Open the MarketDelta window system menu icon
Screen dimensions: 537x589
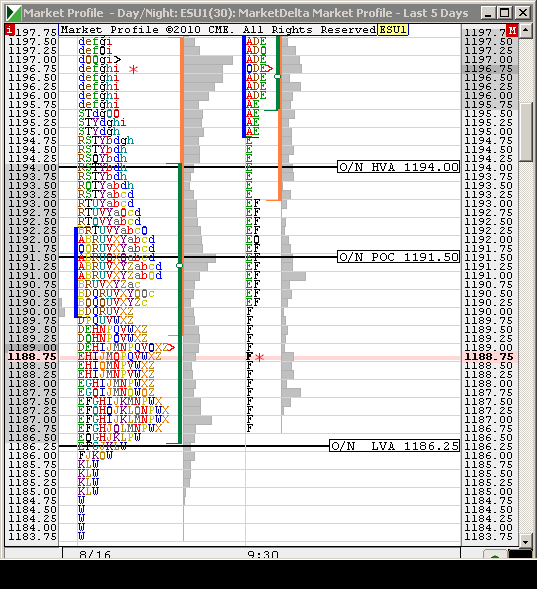coord(14,13)
